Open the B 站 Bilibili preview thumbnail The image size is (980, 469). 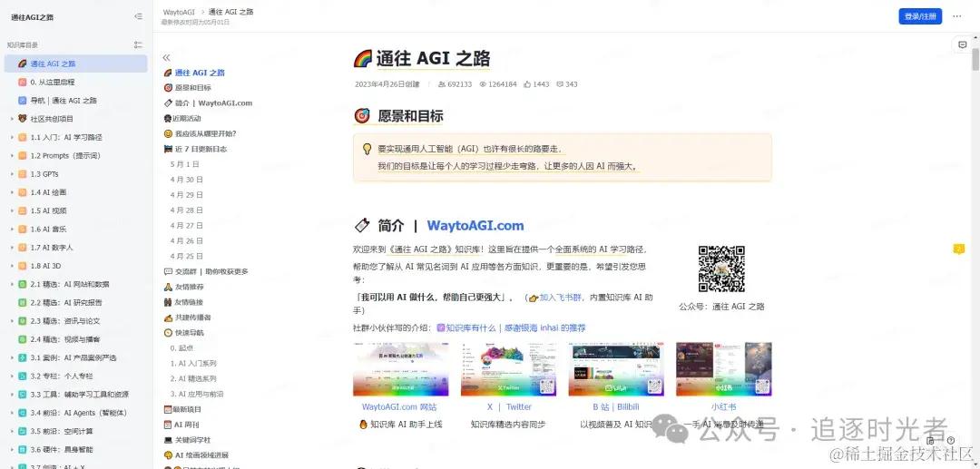616,369
